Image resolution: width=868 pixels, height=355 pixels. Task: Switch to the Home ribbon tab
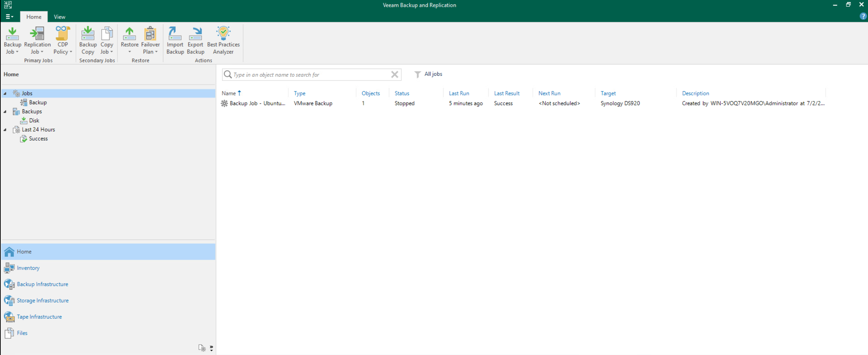point(34,17)
